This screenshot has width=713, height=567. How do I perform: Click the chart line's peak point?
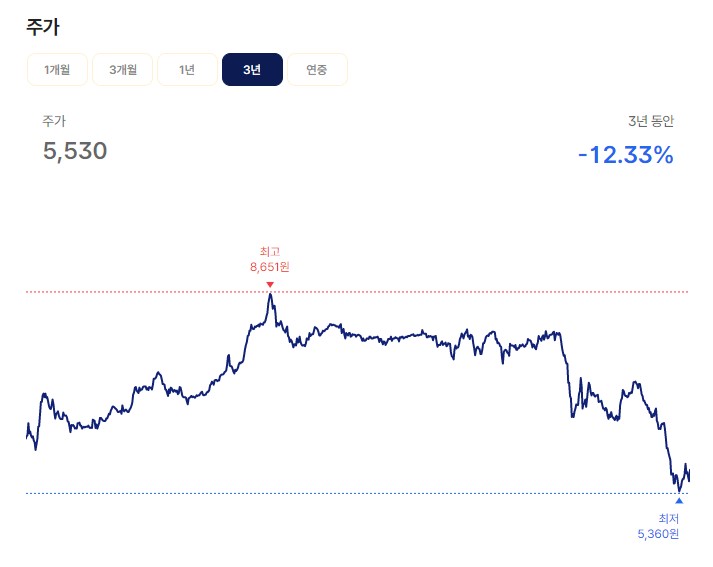point(270,294)
